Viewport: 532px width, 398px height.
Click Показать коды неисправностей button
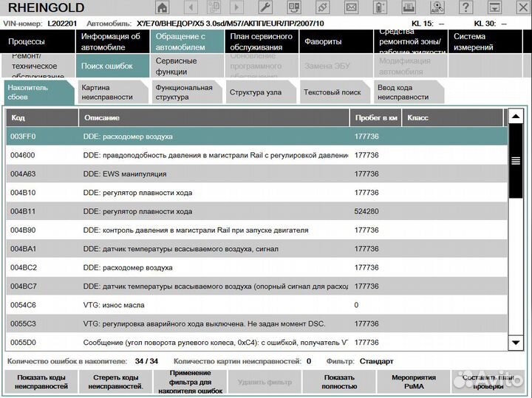pyautogui.click(x=41, y=382)
